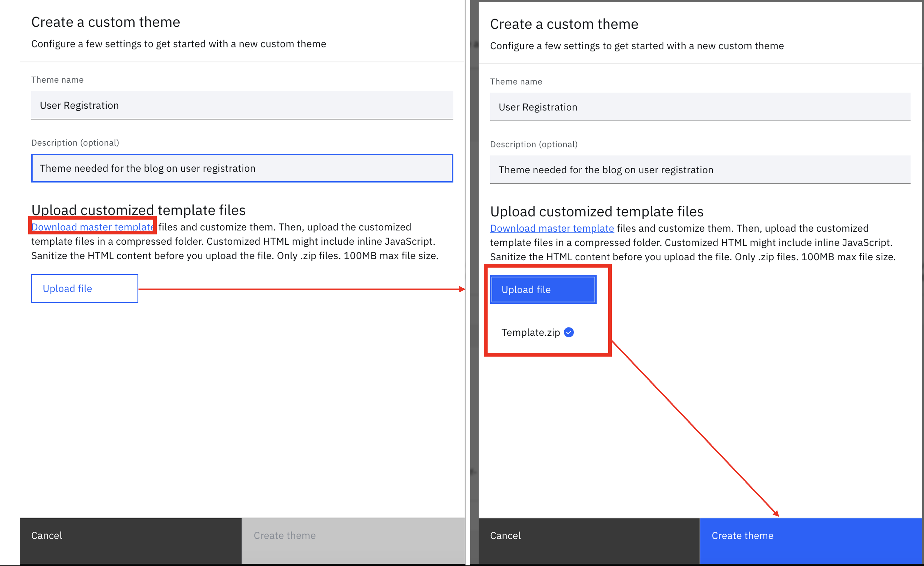The height and width of the screenshot is (566, 924).
Task: Click the blue checkmark icon beside Template.zip
Action: click(568, 332)
